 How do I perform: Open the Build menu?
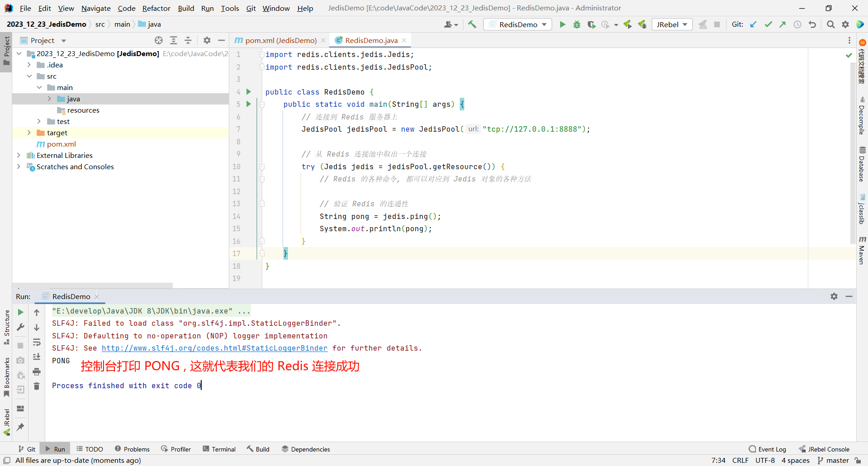[186, 8]
